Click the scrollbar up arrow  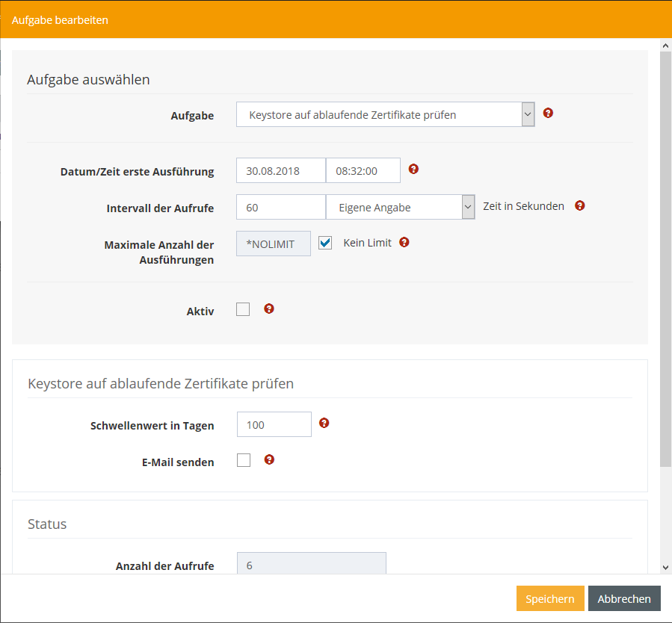pos(665,46)
